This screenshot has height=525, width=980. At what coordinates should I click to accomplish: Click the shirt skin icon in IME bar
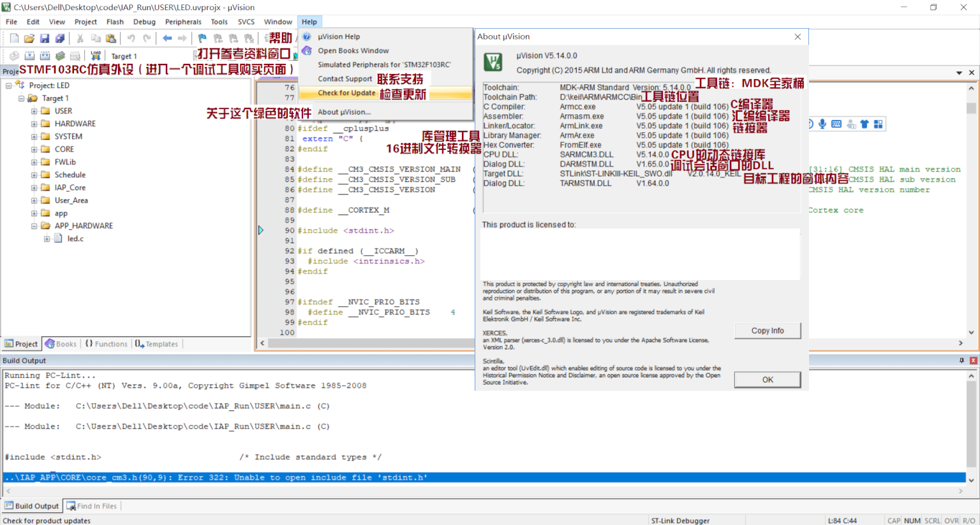pos(865,124)
